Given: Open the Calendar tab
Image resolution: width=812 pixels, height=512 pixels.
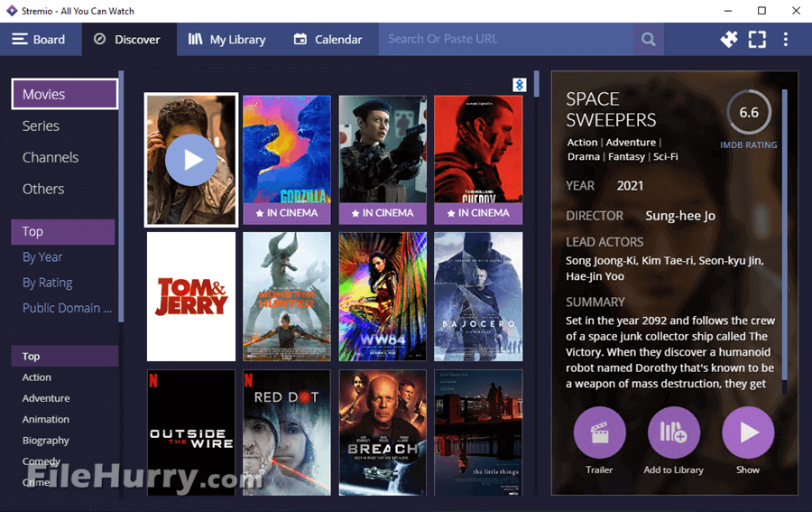Looking at the screenshot, I should click(x=328, y=40).
